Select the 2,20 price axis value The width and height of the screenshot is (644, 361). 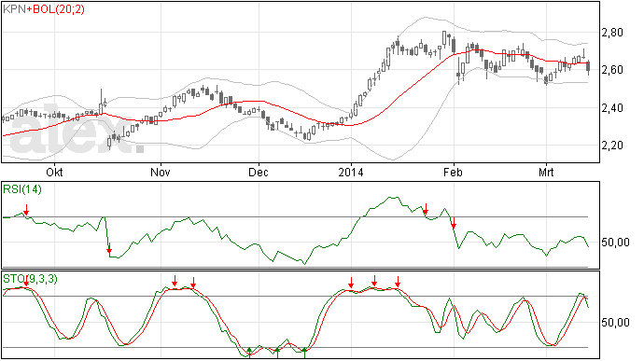pos(612,146)
